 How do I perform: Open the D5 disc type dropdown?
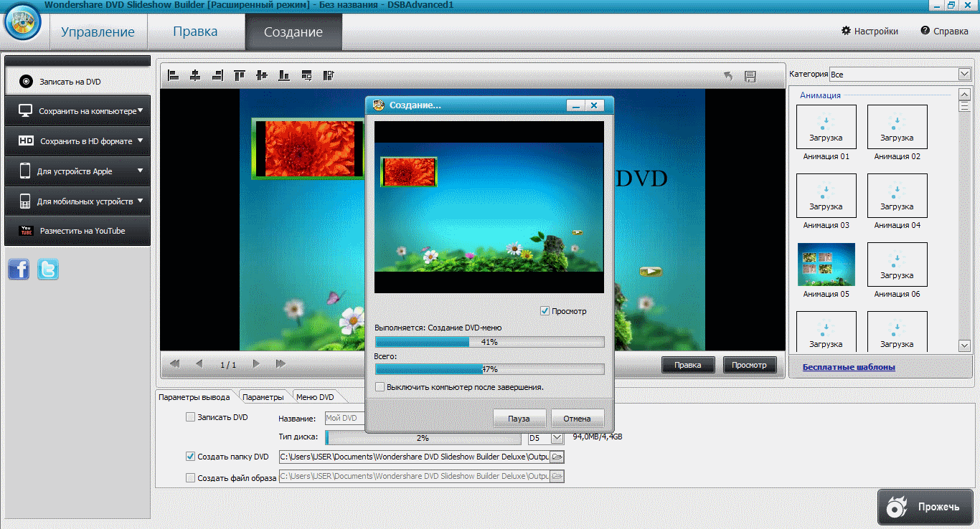point(557,438)
